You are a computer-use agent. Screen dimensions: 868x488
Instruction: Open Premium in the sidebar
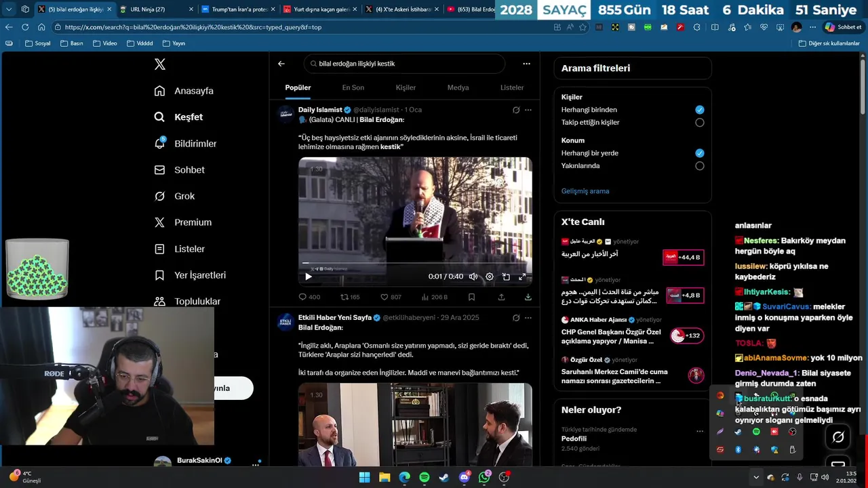point(182,222)
